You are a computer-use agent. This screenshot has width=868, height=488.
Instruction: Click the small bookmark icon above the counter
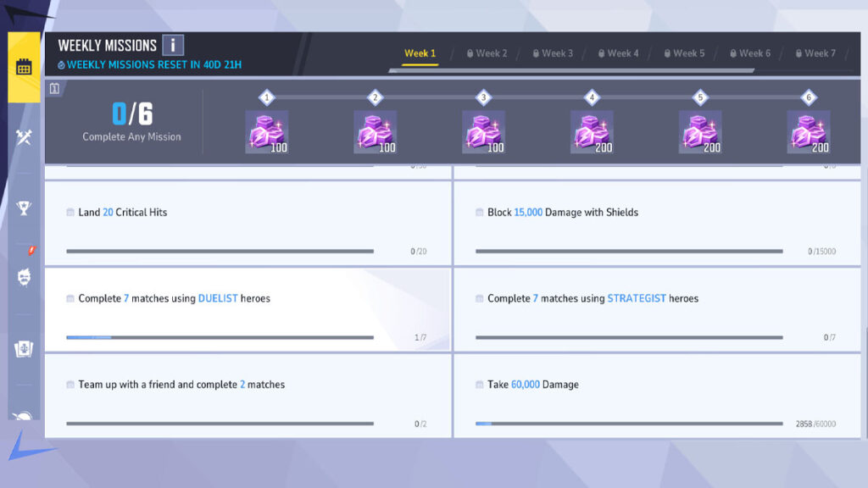(54, 88)
